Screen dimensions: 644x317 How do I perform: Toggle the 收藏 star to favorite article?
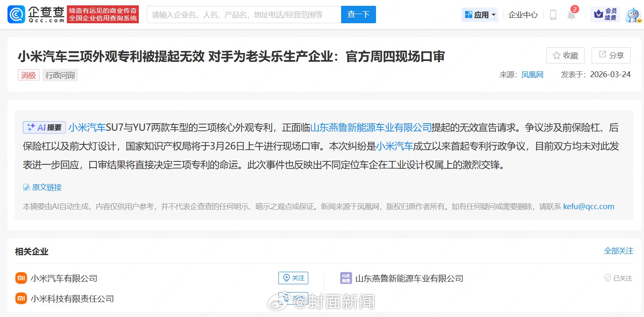coord(565,55)
